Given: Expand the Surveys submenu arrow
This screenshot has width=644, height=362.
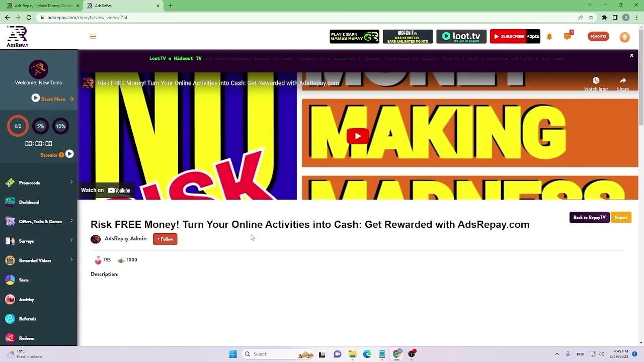Looking at the screenshot, I should coord(71,240).
